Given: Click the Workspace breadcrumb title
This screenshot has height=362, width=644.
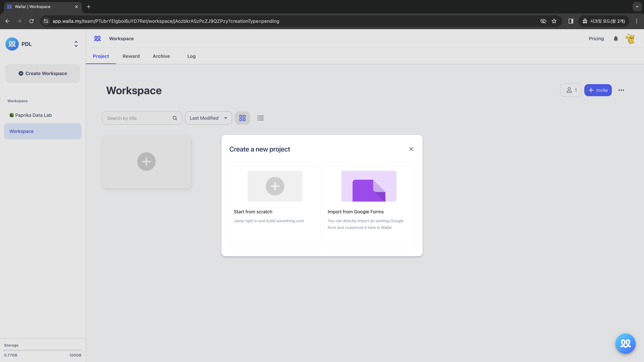Looking at the screenshot, I should 121,39.
